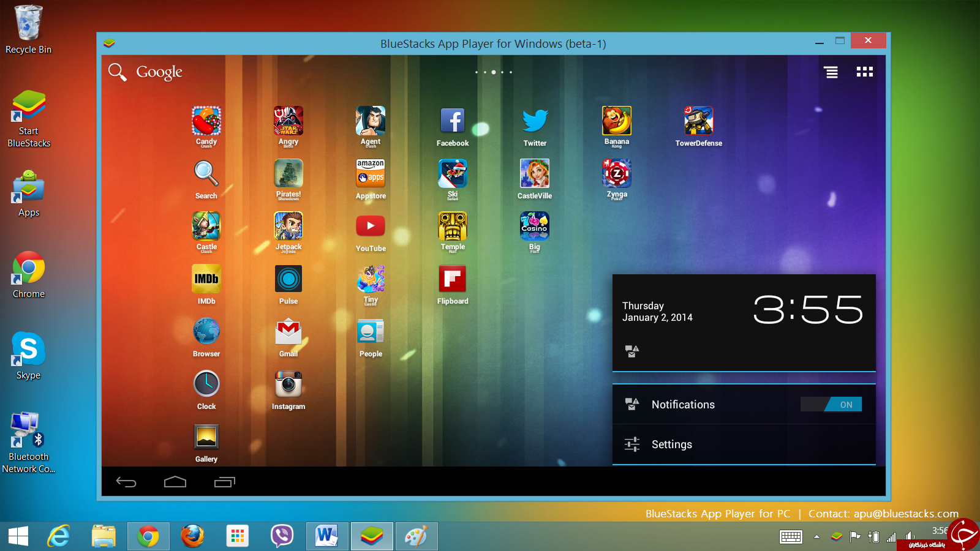Tap the recent apps button
The image size is (980, 551).
[x=225, y=482]
